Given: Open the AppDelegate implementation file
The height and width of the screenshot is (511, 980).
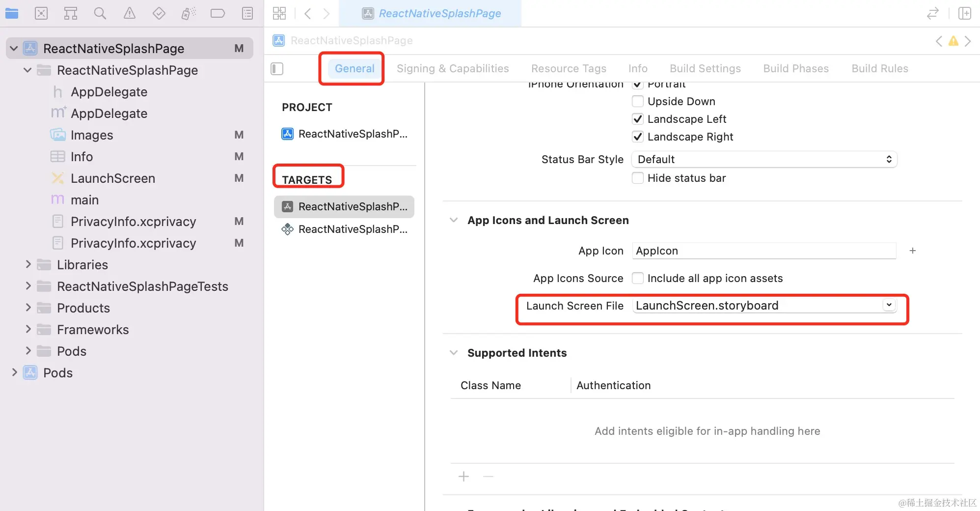Looking at the screenshot, I should click(109, 114).
